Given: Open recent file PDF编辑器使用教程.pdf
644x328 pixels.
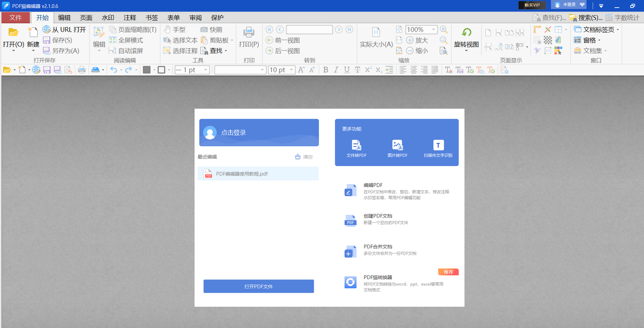Looking at the screenshot, I should [x=242, y=174].
